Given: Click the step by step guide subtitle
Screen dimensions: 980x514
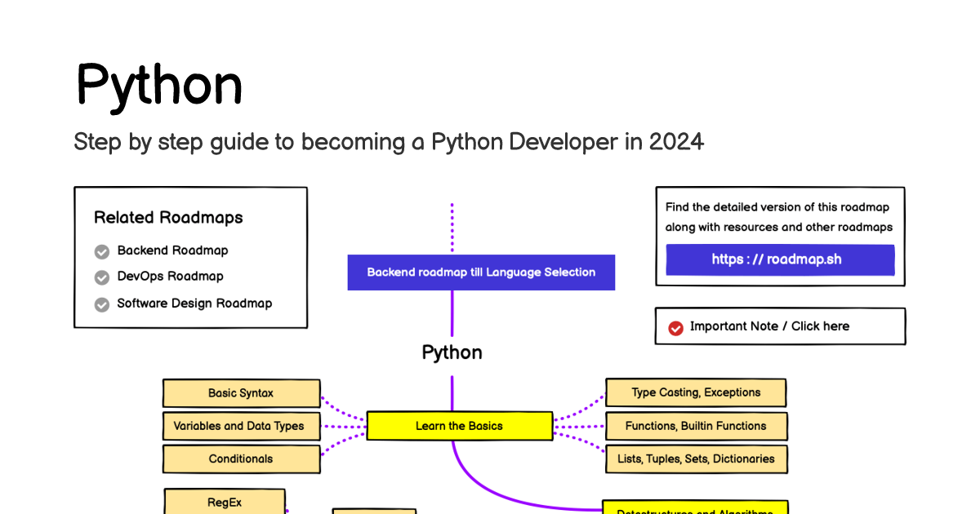Looking at the screenshot, I should 389,142.
